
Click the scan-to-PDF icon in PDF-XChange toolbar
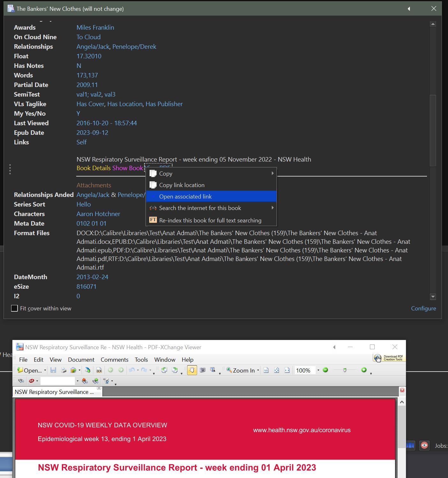[x=88, y=370]
